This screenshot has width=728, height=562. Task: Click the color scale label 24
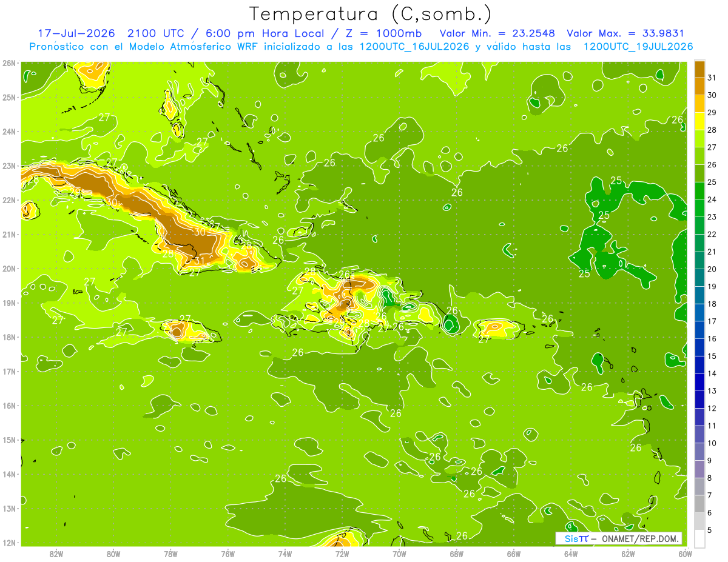(710, 199)
